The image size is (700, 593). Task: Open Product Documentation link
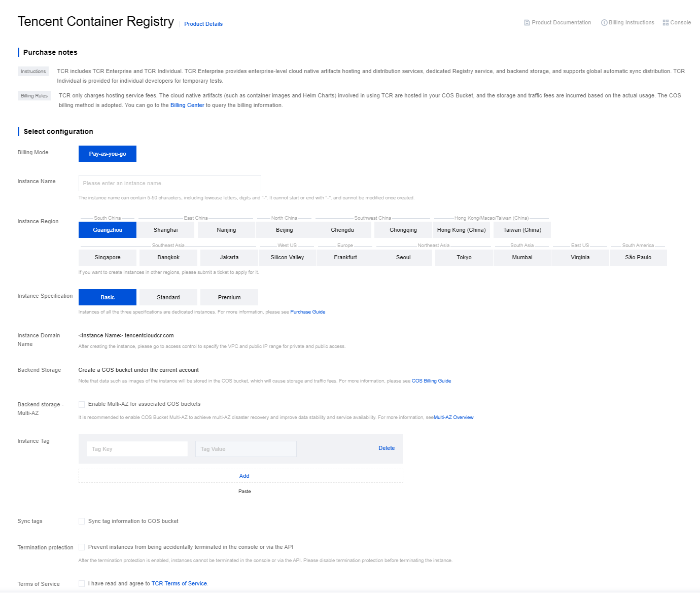(x=561, y=23)
